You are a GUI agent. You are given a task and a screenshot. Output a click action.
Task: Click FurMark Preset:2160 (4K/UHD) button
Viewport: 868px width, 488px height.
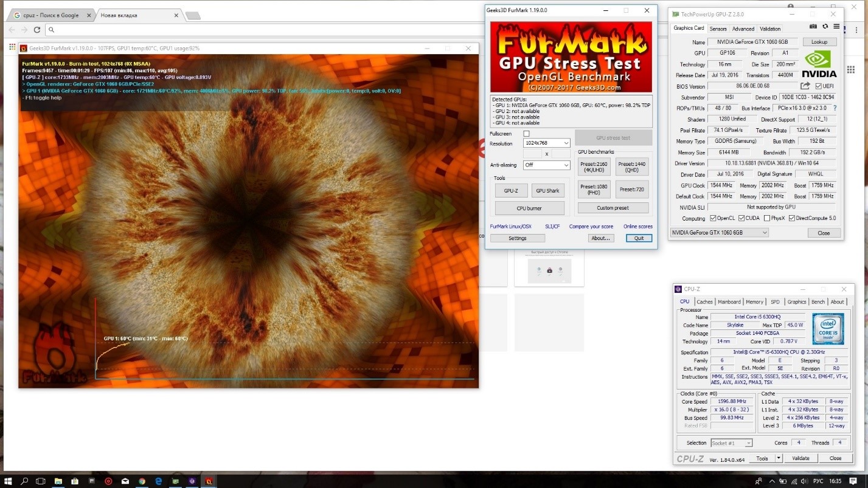coord(594,167)
